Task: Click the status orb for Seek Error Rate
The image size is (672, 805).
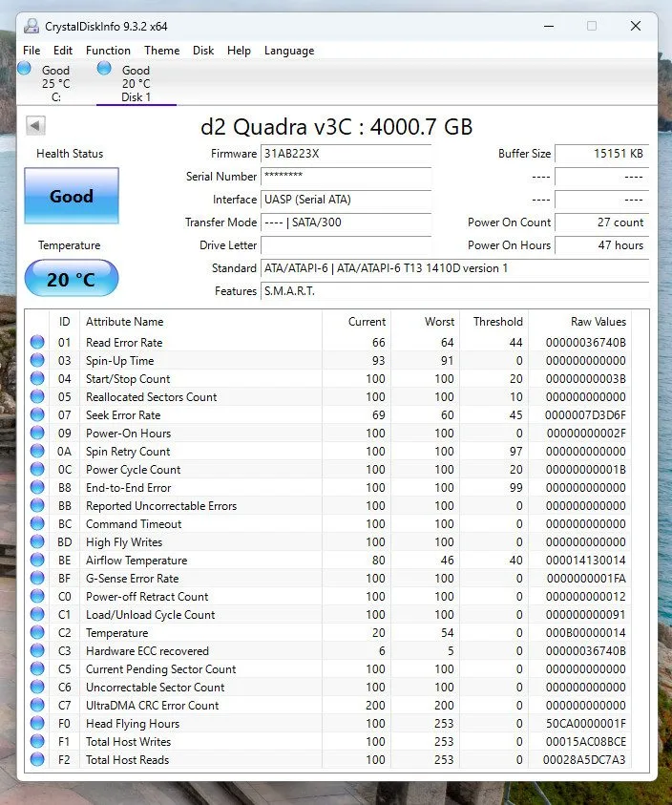Action: click(37, 414)
